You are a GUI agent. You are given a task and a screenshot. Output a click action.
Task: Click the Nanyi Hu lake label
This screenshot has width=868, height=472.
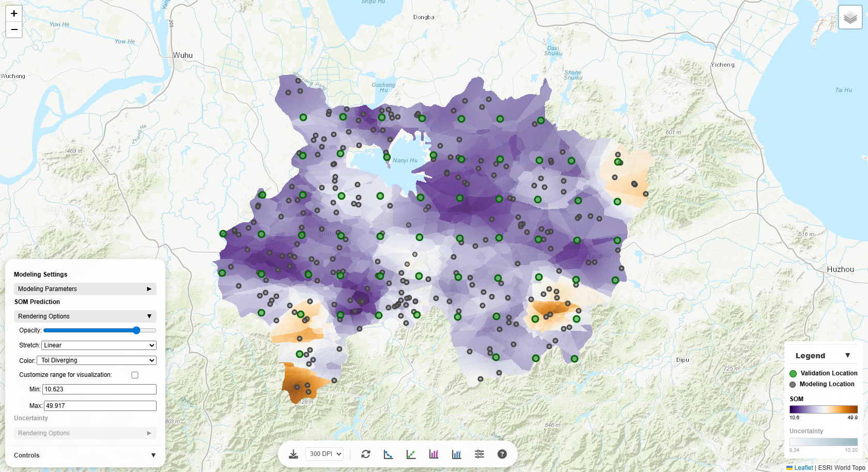click(x=405, y=160)
